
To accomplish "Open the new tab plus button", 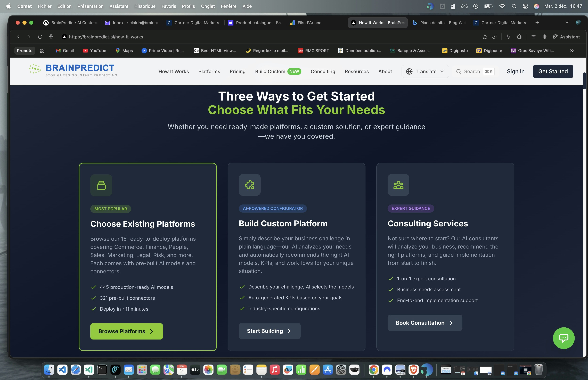I will pos(537,23).
